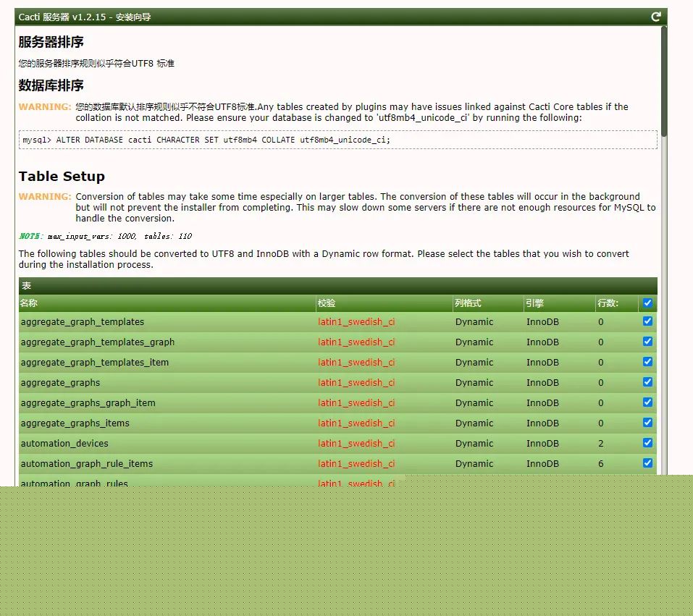Uncheck the aggregate_graphs_items row checkbox
Screen dimensions: 693x616
pos(647,423)
